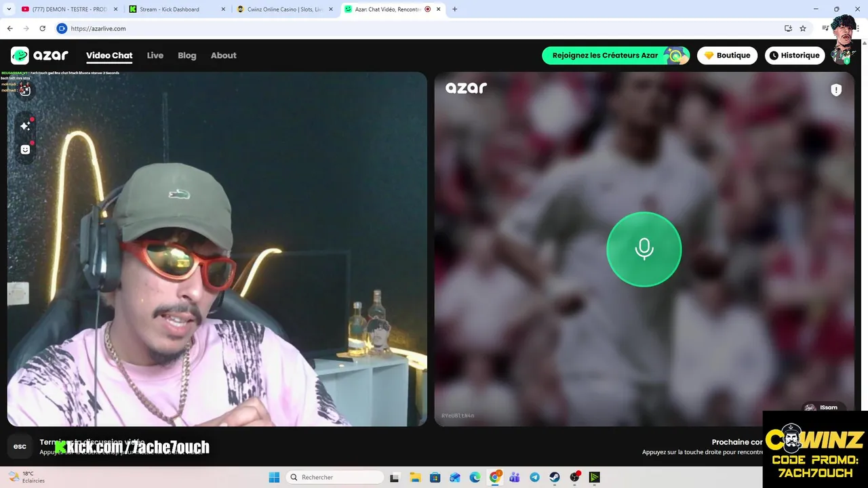
Task: Close the Kick Dashboard tab
Action: [223, 9]
